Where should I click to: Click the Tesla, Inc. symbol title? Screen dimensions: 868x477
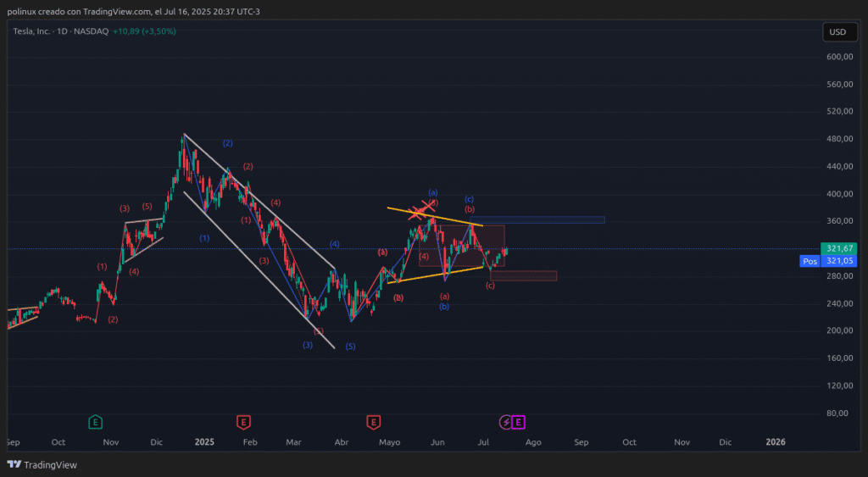[33, 31]
